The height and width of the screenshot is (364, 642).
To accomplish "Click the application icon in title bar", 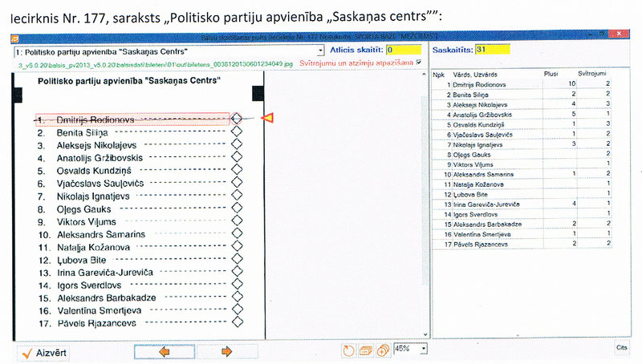I will pos(14,38).
